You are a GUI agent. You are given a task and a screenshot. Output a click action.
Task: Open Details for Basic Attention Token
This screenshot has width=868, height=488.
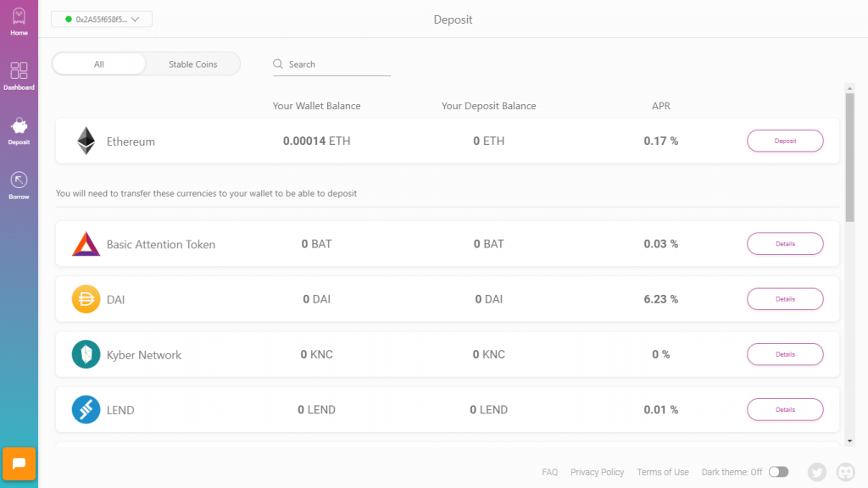[784, 244]
